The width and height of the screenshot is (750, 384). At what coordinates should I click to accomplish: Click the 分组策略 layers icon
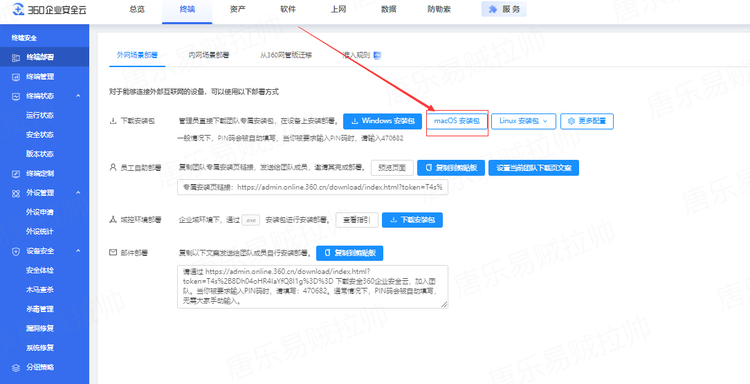(16, 367)
